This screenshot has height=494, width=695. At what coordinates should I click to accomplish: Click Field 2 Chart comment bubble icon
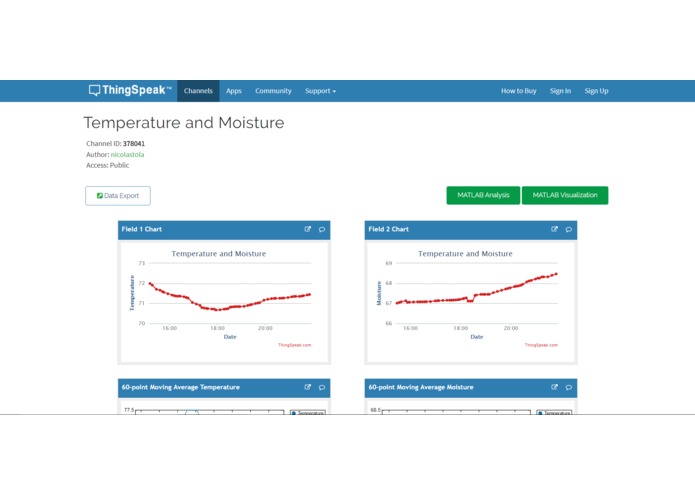[569, 229]
